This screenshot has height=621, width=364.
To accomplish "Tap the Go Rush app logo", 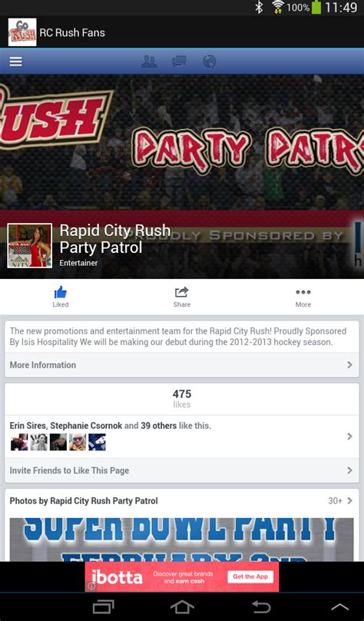I will [x=22, y=32].
